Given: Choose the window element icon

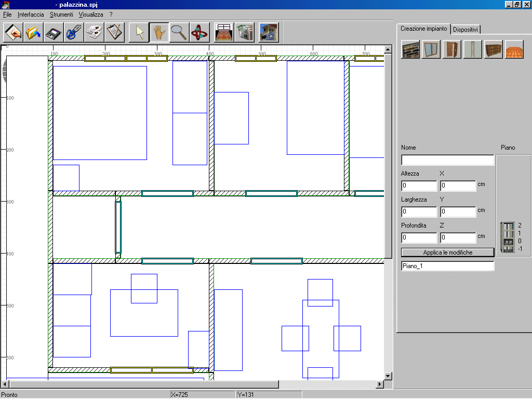Looking at the screenshot, I should tap(431, 49).
